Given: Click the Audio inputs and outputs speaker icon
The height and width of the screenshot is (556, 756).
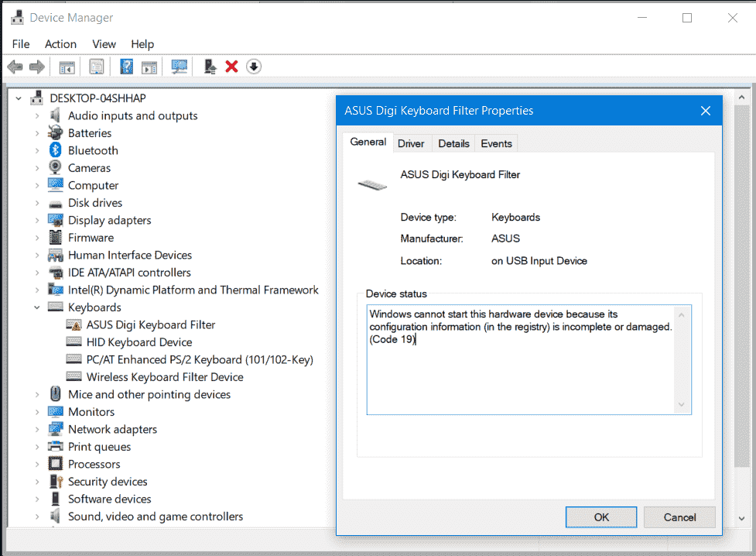Looking at the screenshot, I should pos(56,115).
